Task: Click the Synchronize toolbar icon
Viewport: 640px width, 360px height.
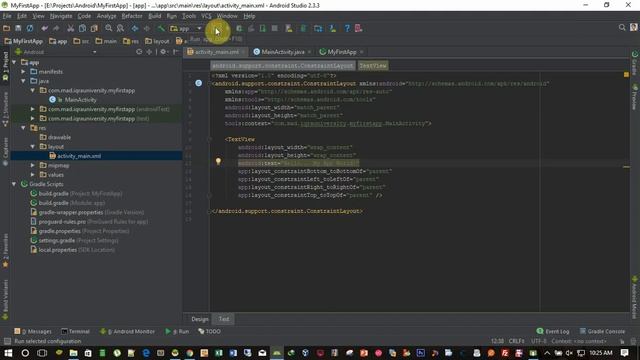Action: tap(30, 28)
